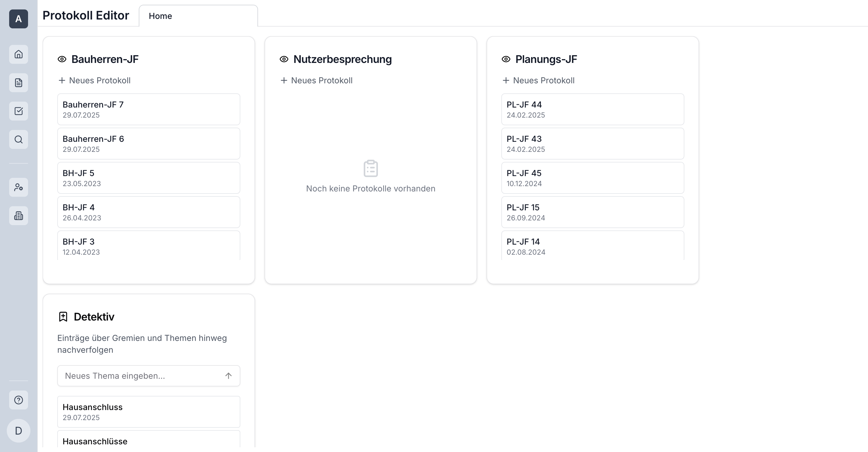Click the Detektiv bookmark icon
Image resolution: width=868 pixels, height=452 pixels.
(63, 316)
